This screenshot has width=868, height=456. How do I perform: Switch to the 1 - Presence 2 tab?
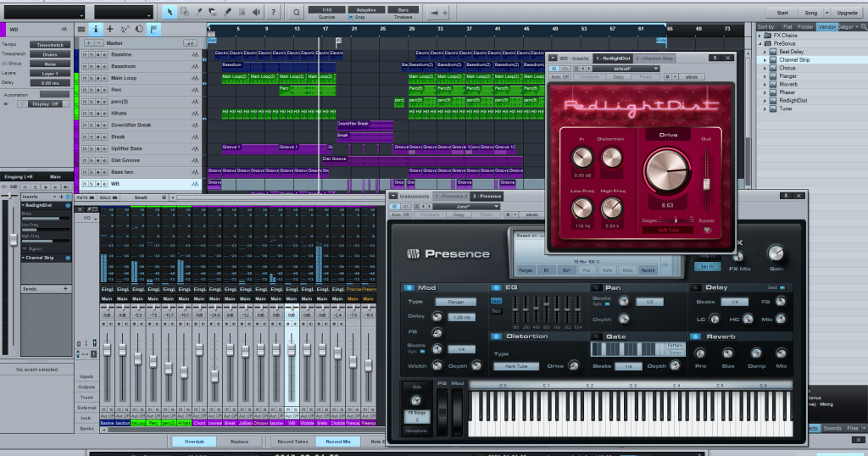coord(451,196)
